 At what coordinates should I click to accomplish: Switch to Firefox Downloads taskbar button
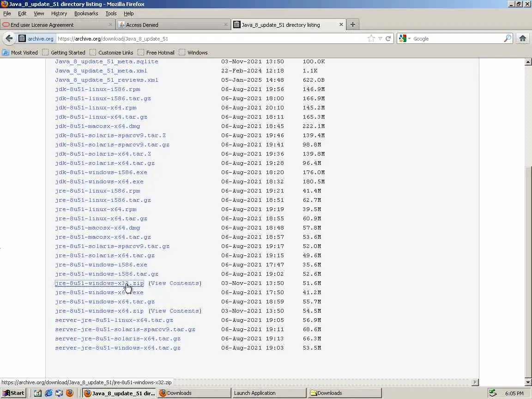pos(194,393)
